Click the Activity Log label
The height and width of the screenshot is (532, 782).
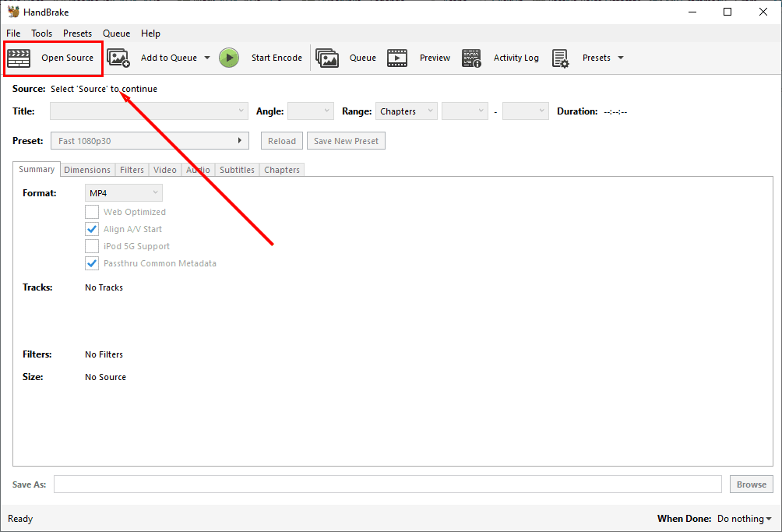pyautogui.click(x=516, y=58)
